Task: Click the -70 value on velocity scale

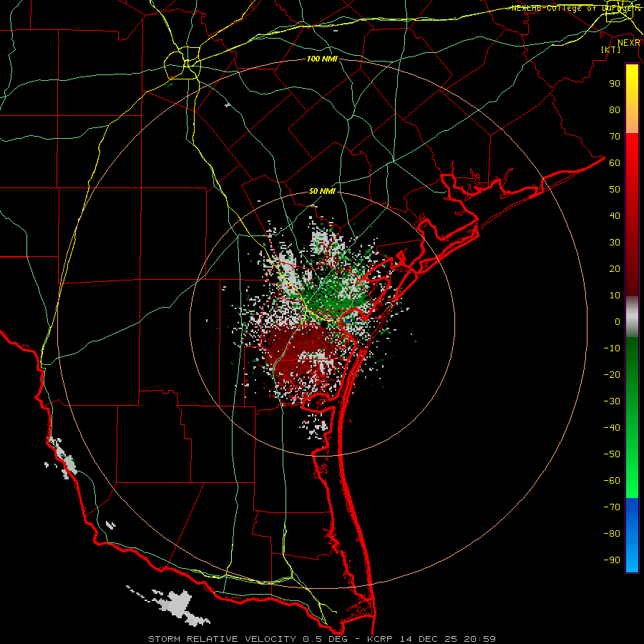Action: 612,507
